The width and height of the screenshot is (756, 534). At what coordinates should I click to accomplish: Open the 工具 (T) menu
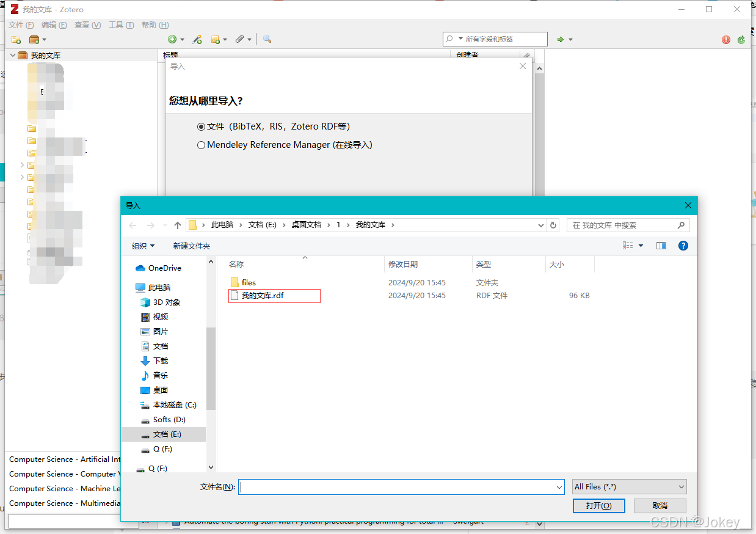[x=121, y=25]
